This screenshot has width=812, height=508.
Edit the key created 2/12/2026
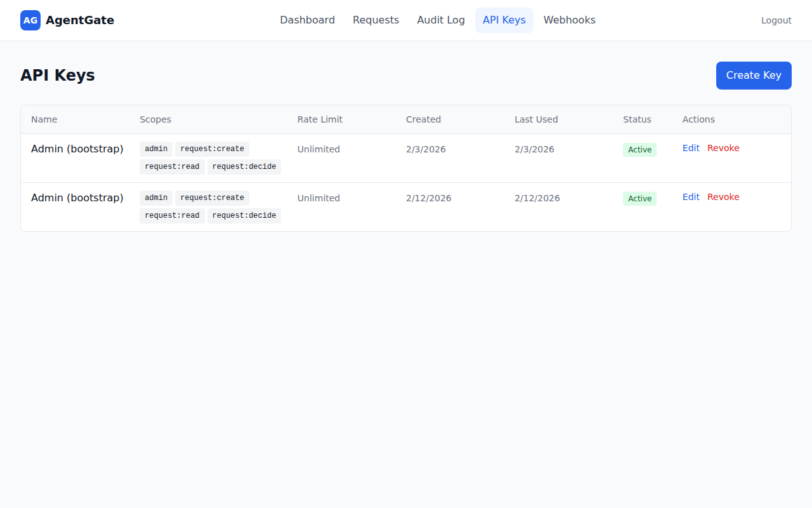691,197
